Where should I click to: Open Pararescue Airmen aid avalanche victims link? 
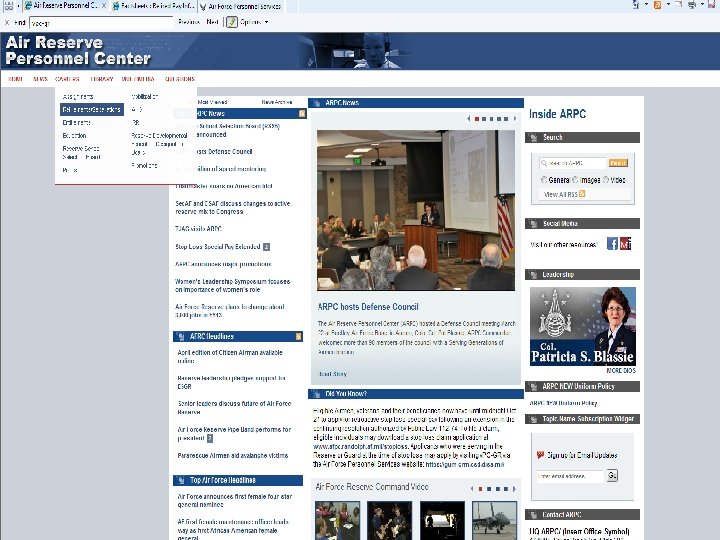click(233, 456)
